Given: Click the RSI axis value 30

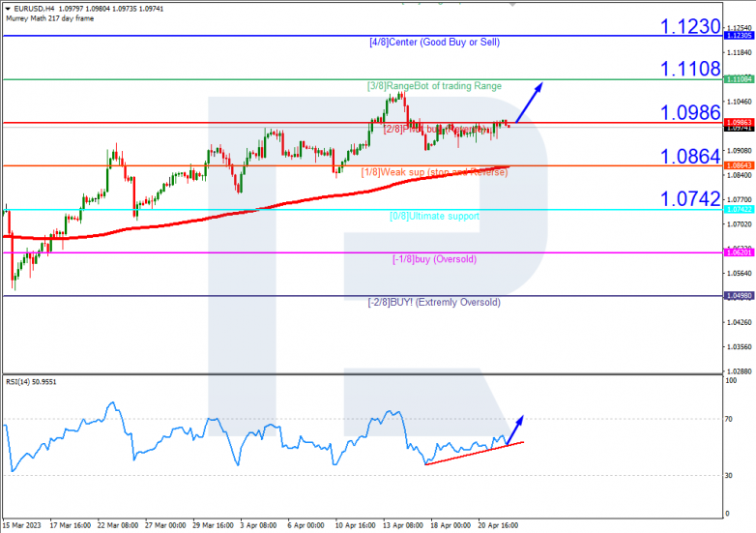Looking at the screenshot, I should tap(729, 476).
